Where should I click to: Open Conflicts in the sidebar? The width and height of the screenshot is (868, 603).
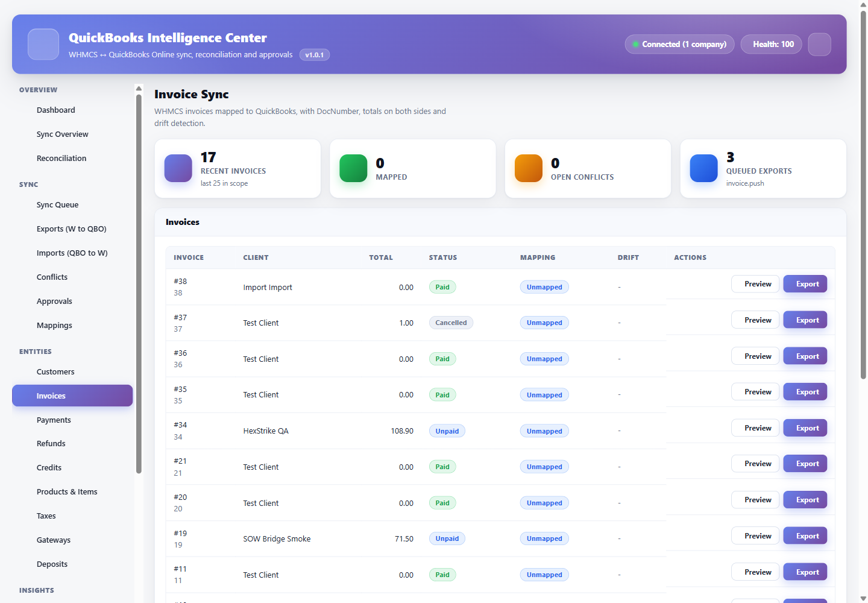(72, 277)
